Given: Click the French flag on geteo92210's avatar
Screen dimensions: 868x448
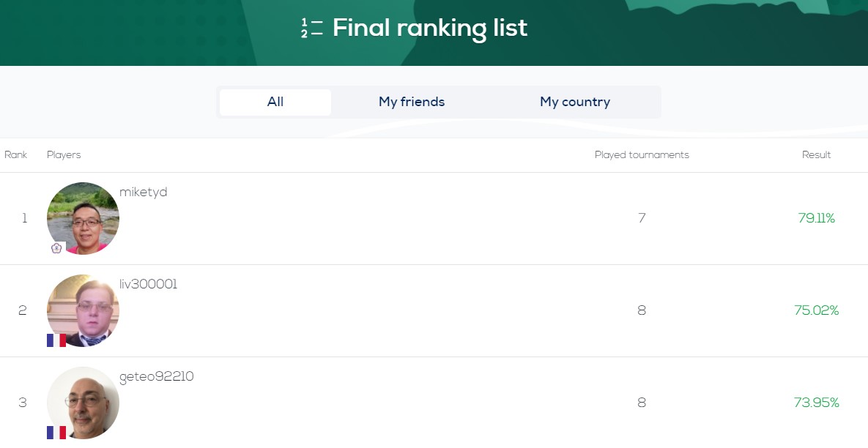Looking at the screenshot, I should tap(56, 433).
